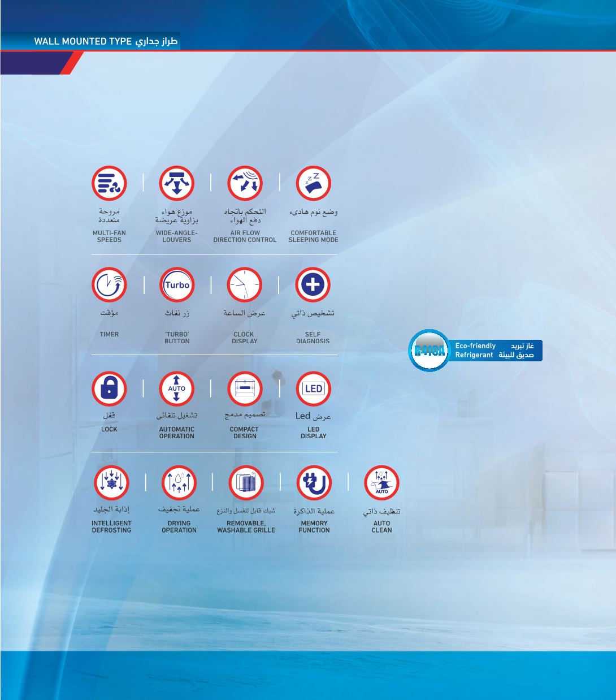616x700 pixels.
Task: Click the Removable, Washable Grille icon
Action: 246,483
